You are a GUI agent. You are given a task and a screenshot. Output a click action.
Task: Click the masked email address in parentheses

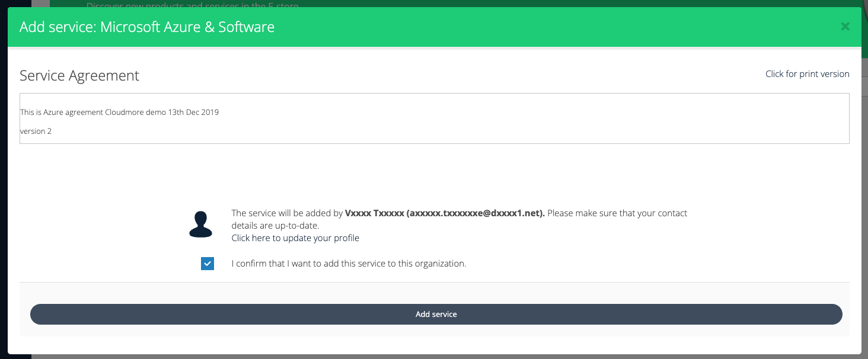tap(476, 213)
